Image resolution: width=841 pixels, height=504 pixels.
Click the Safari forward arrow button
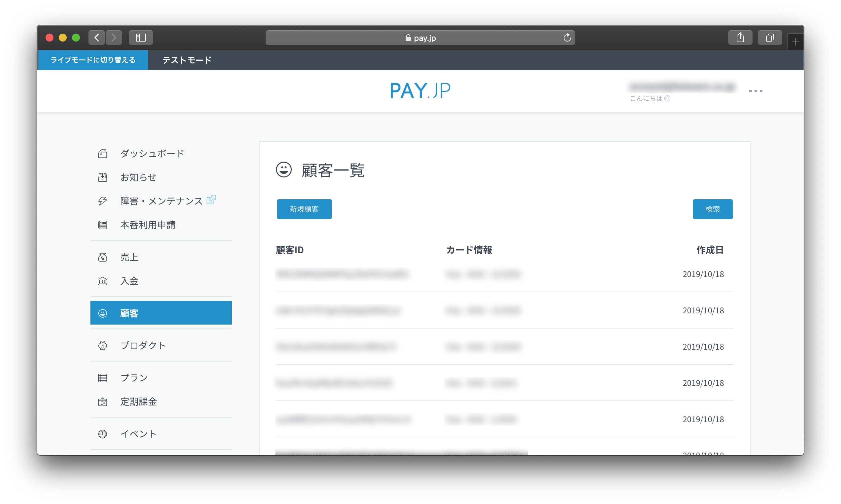(x=114, y=37)
